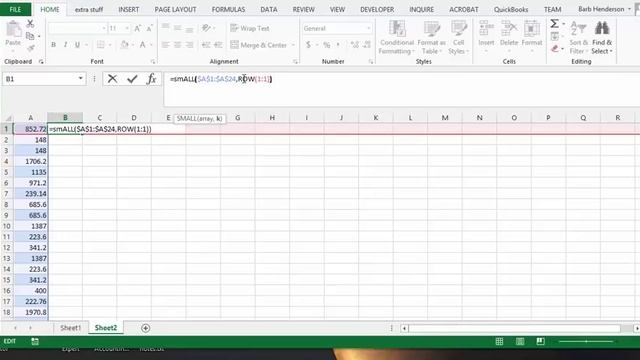Click Delete cells button
Image resolution: width=640 pixels, height=360 pixels.
point(509,37)
